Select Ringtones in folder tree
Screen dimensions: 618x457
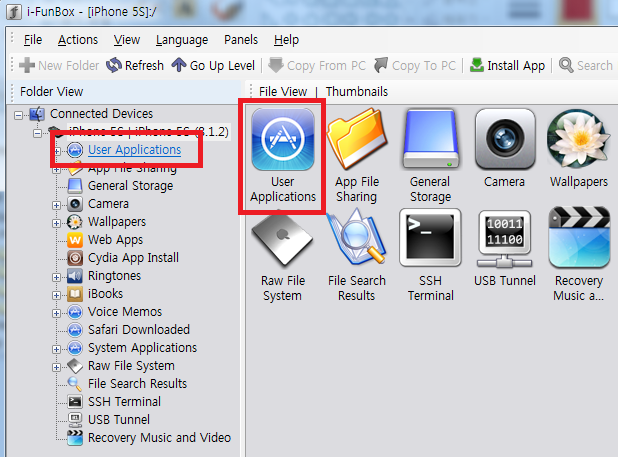click(114, 276)
